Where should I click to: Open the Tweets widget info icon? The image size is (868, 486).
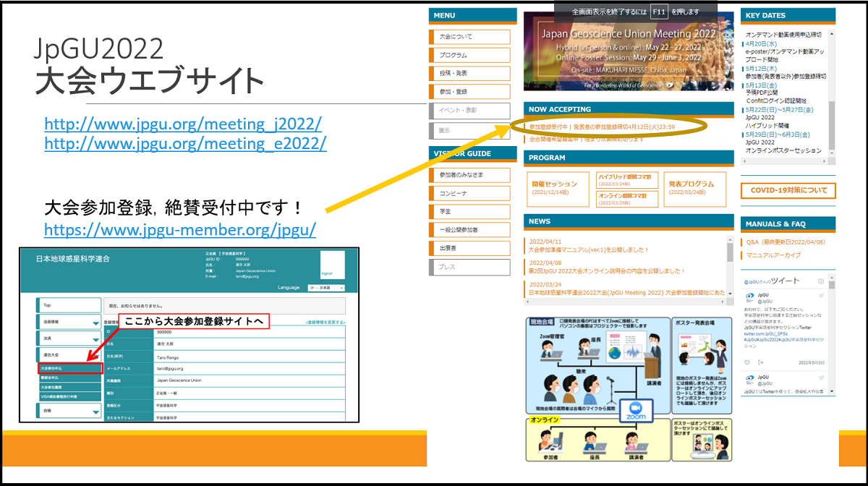pyautogui.click(x=822, y=281)
